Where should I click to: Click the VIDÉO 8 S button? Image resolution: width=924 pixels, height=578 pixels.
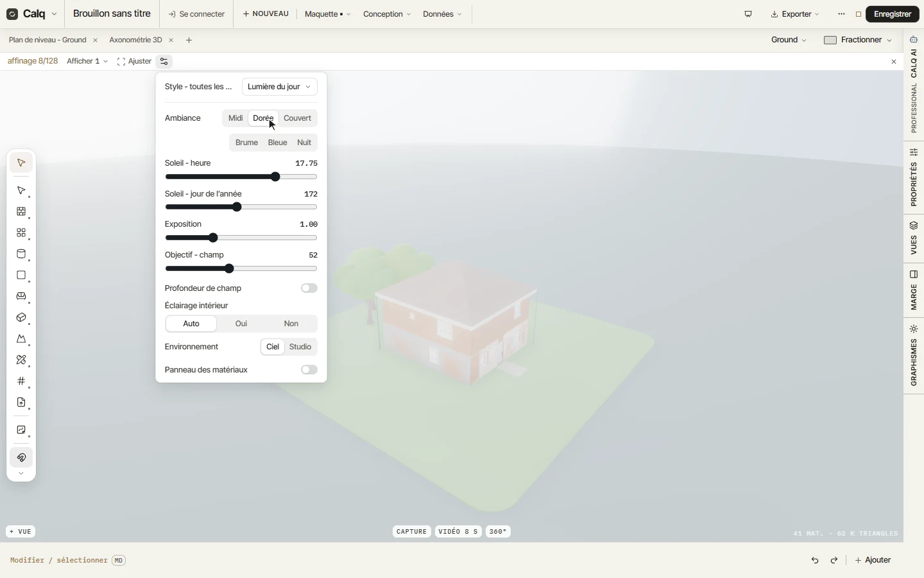(458, 532)
